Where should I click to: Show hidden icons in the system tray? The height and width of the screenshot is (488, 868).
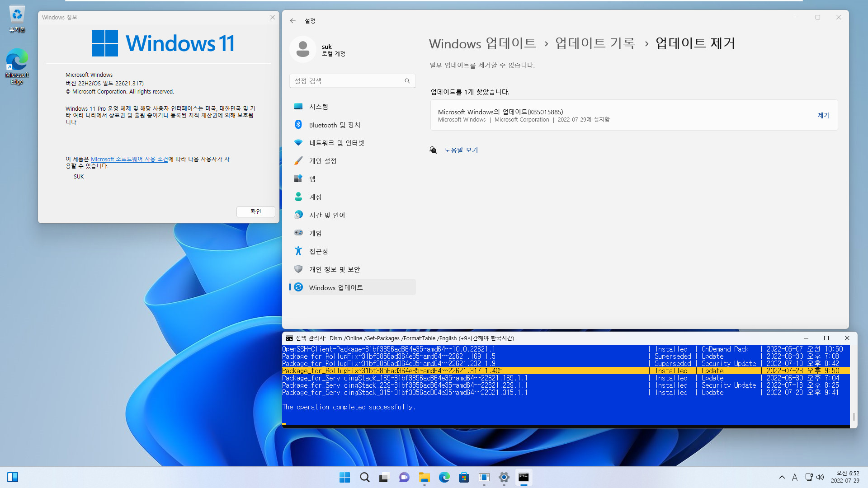coord(782,477)
